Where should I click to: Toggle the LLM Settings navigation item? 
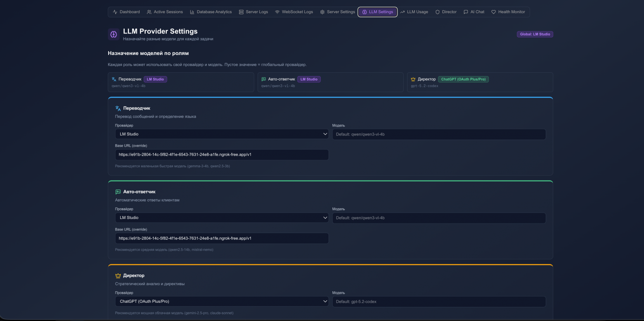(377, 12)
